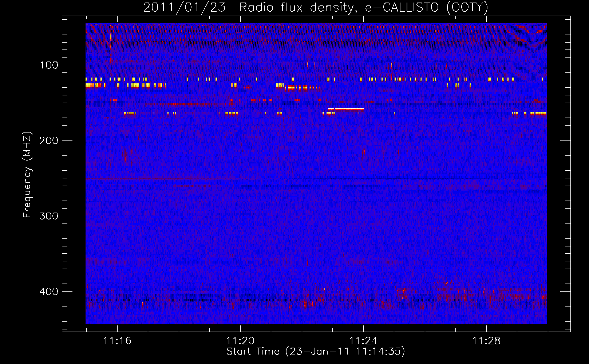This screenshot has height=364, width=589.
Task: Click the 11:28 time tick label
Action: [x=486, y=341]
